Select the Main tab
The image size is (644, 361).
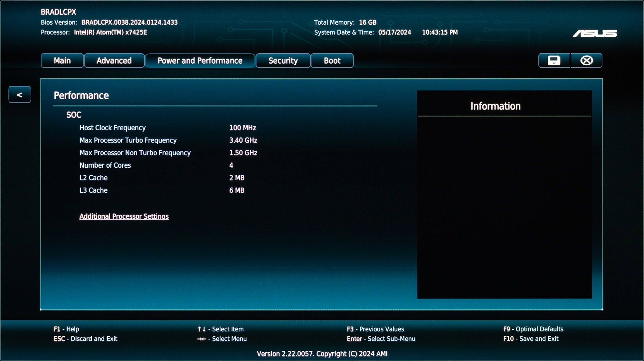62,60
